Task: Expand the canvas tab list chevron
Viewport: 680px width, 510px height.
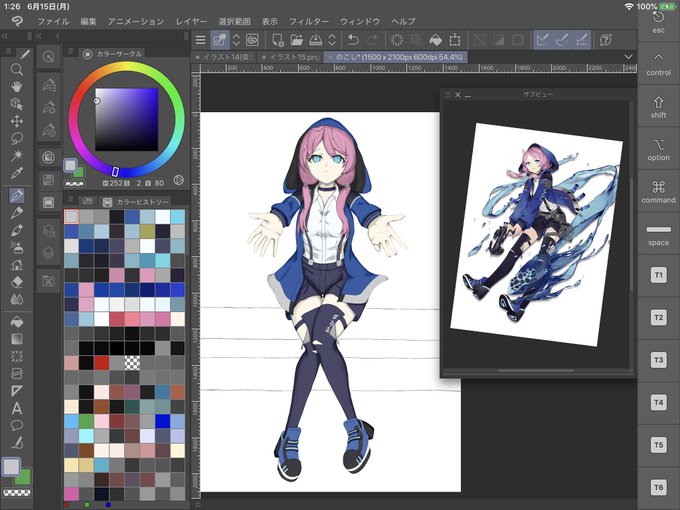Action: coord(628,57)
